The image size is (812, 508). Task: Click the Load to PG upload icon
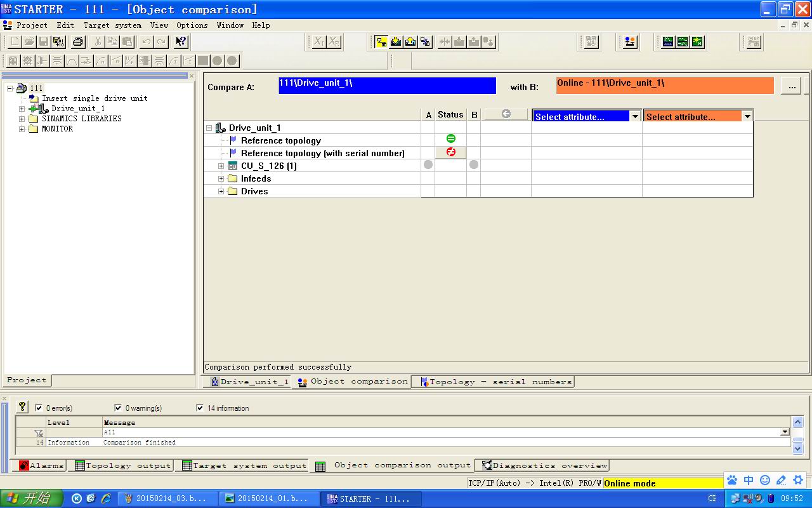click(410, 42)
